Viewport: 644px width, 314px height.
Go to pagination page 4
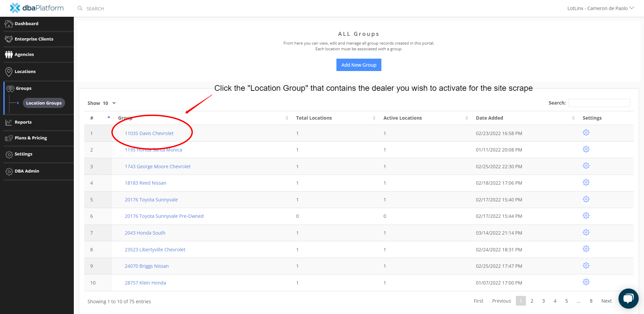[x=555, y=301]
